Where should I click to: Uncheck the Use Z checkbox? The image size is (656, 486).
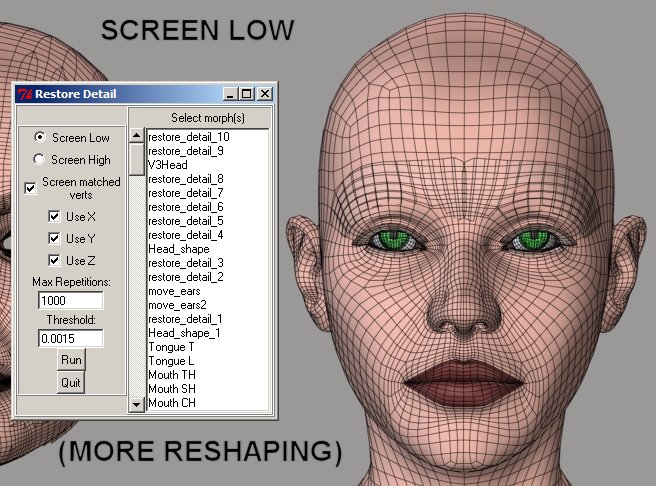tap(55, 261)
